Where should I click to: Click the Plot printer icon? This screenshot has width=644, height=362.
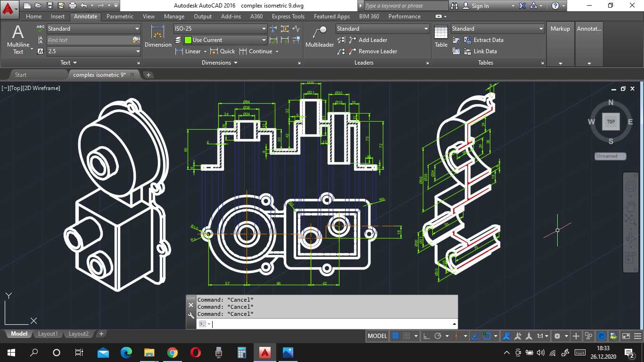tap(72, 6)
